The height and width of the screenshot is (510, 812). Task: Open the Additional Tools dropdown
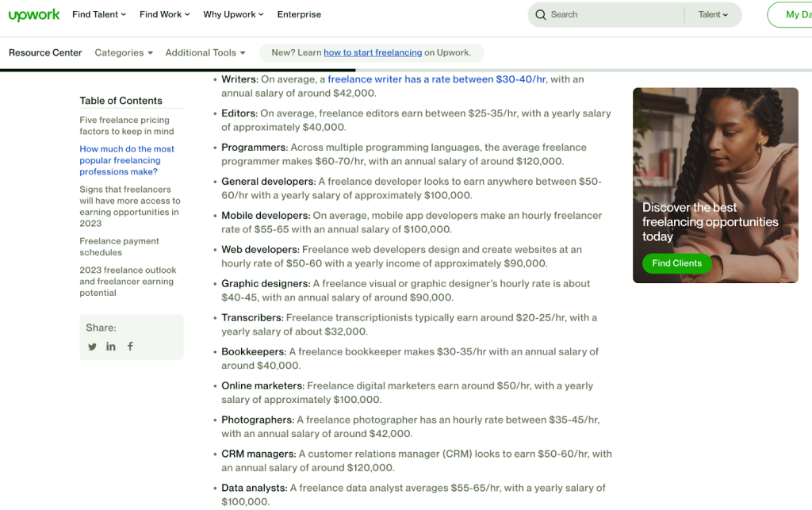click(x=205, y=53)
